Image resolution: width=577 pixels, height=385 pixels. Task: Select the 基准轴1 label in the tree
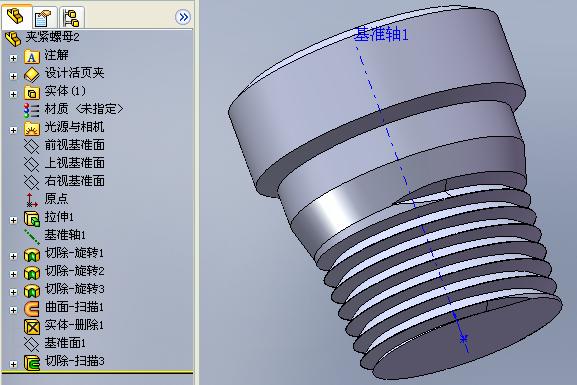(65, 235)
